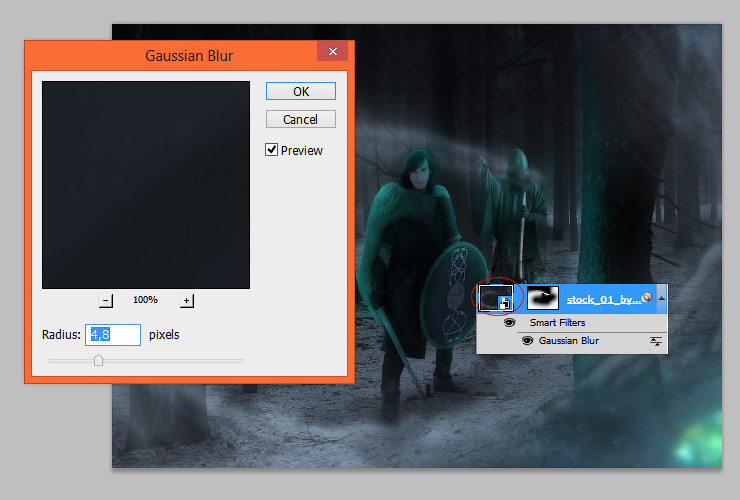This screenshot has height=500, width=740.
Task: Zoom out the blur preview with minus
Action: [x=106, y=300]
